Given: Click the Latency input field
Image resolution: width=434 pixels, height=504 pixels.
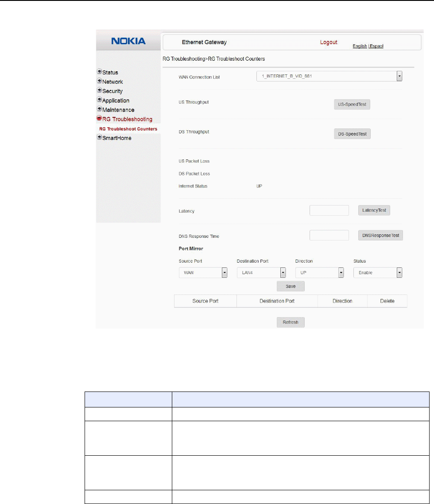Looking at the screenshot, I should [x=329, y=210].
